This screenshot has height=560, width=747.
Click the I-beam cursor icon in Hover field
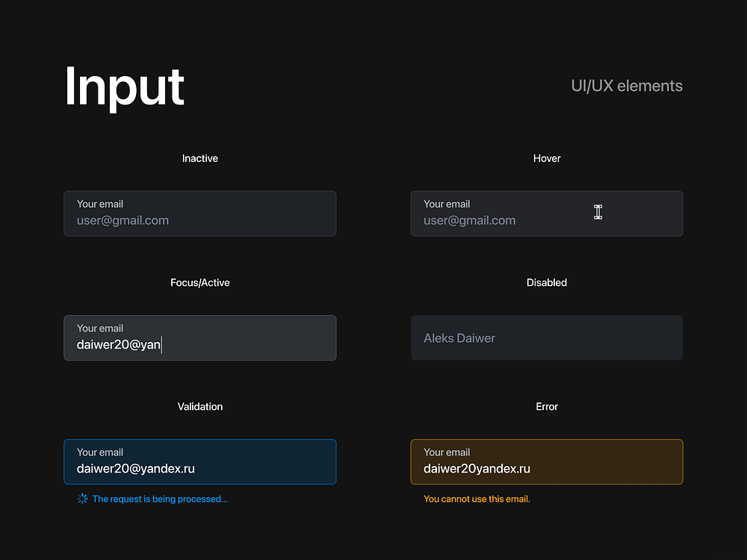click(x=598, y=212)
